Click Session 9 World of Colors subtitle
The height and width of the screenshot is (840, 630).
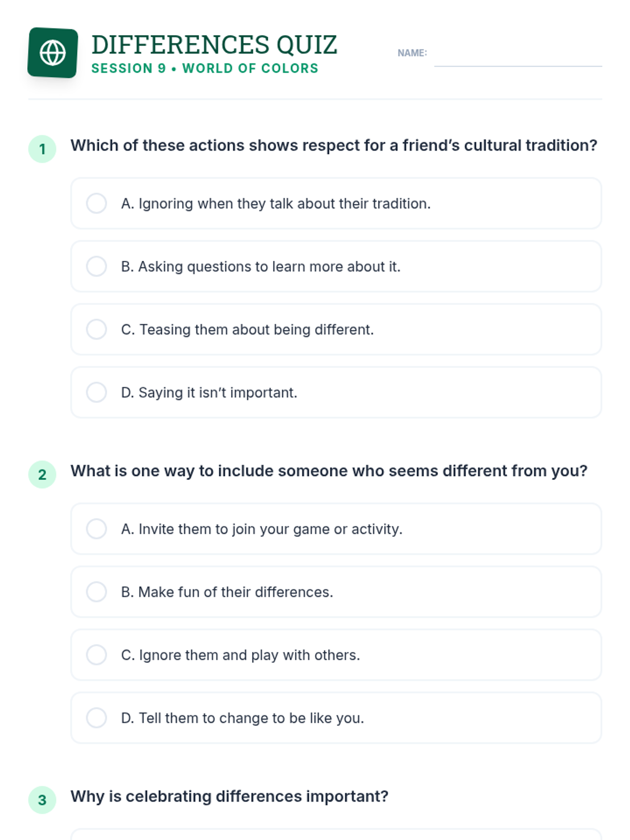(205, 68)
